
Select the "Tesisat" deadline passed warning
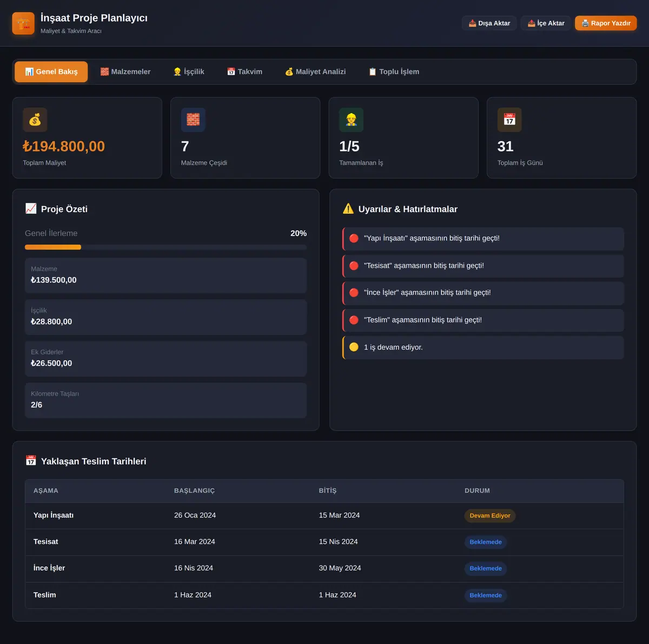tap(483, 266)
